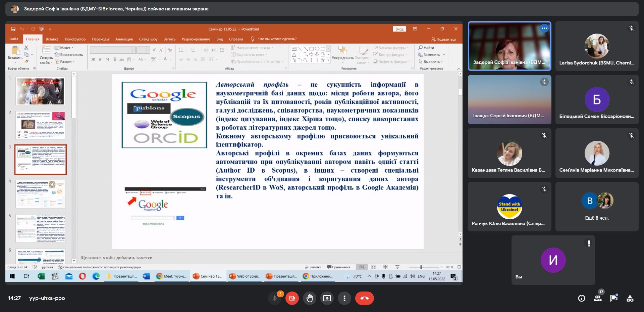The image size is (644, 312).
Task: Open the meeting details info icon
Action: (582, 298)
